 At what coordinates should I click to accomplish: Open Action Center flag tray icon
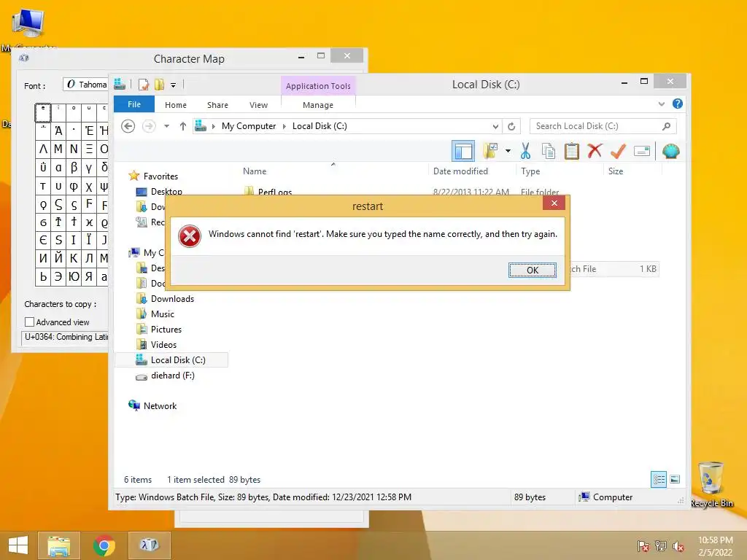pyautogui.click(x=643, y=546)
